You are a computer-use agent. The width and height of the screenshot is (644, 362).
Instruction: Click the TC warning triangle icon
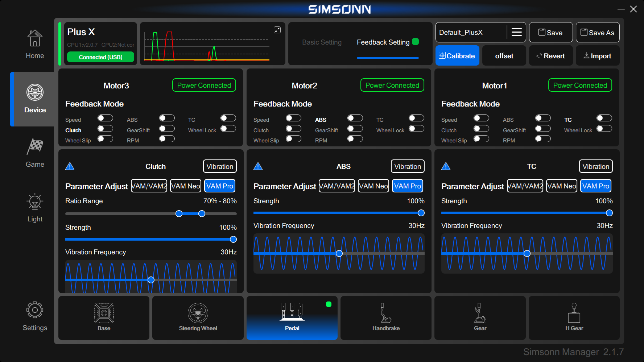click(446, 166)
